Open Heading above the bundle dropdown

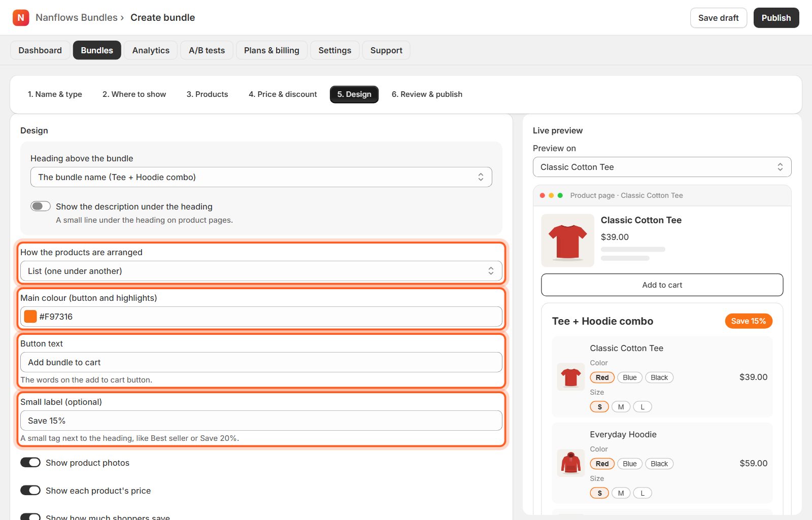click(x=261, y=177)
